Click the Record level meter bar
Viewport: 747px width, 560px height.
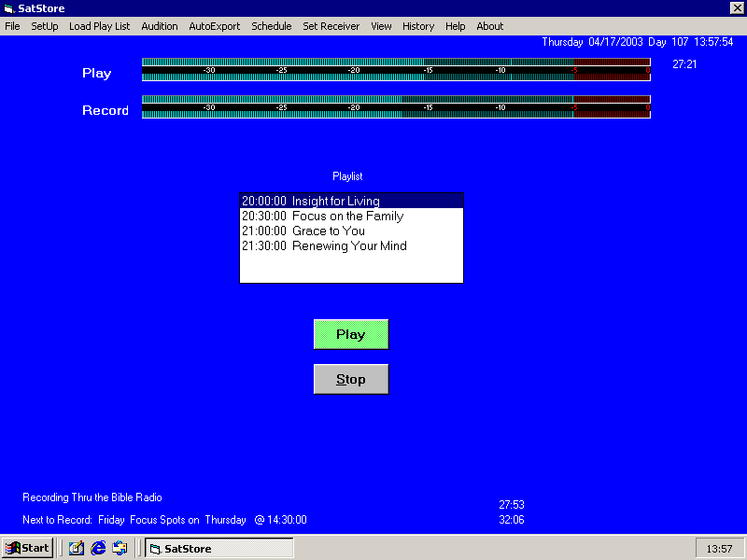pyautogui.click(x=396, y=107)
